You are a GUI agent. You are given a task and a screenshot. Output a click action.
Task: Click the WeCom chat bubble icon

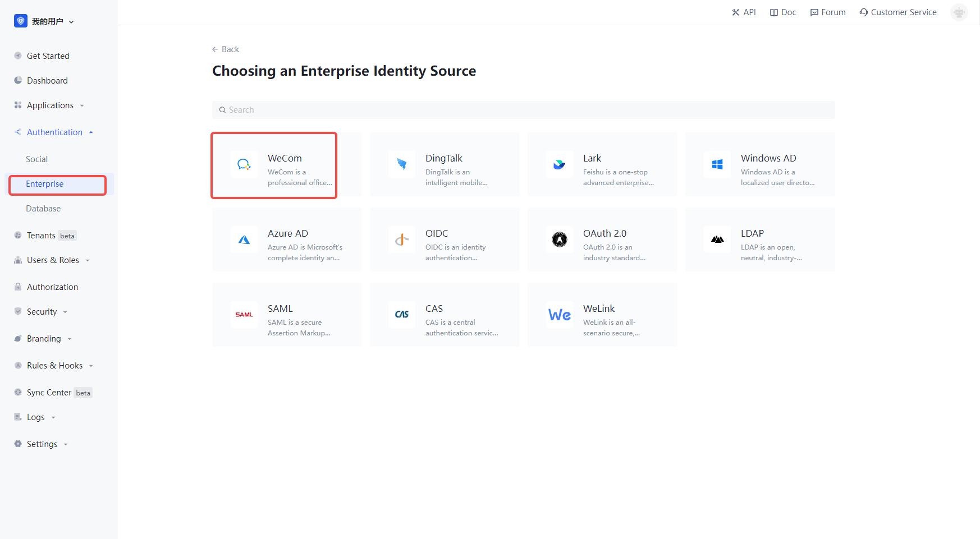click(x=244, y=164)
